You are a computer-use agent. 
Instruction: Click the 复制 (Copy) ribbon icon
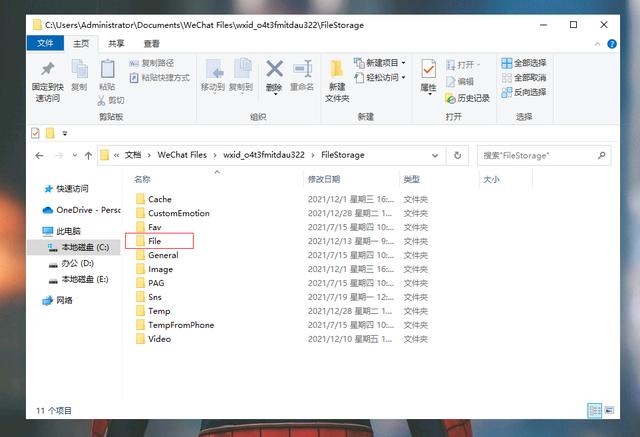pos(79,71)
